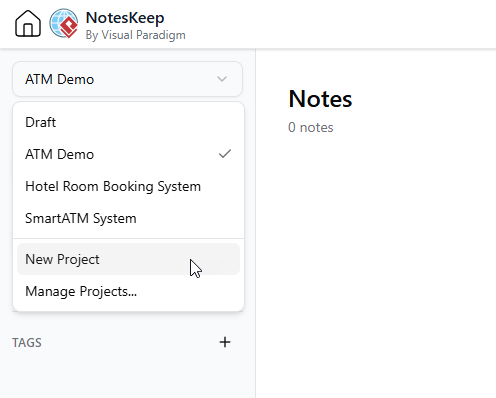Click the '0 notes' count label
This screenshot has width=496, height=398.
[x=311, y=127]
